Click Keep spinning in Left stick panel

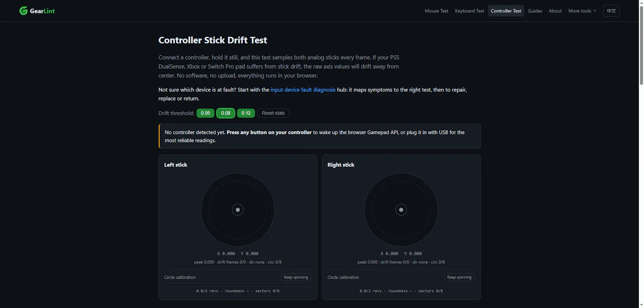coord(296,277)
